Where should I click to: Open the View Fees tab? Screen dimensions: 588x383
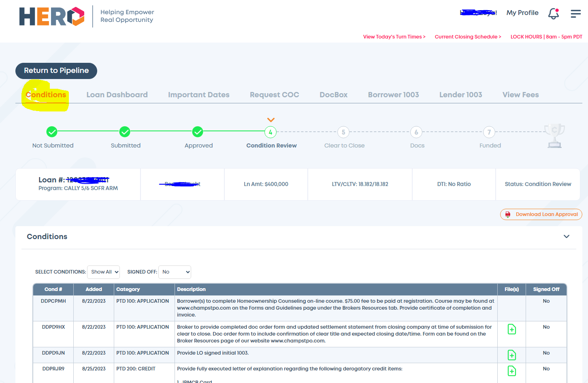521,94
